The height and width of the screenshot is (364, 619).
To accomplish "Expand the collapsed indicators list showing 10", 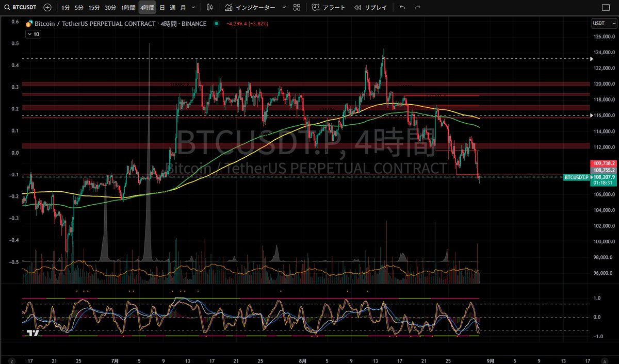I will point(34,34).
